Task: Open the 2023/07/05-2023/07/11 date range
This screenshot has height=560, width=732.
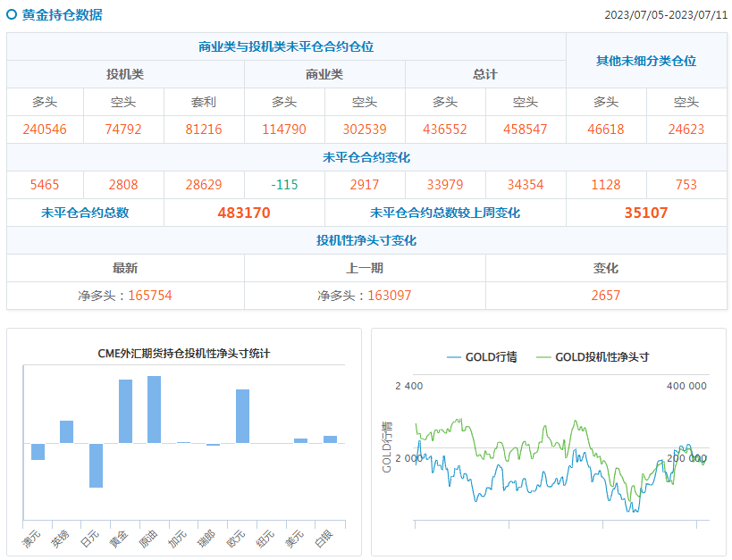Action: [665, 15]
